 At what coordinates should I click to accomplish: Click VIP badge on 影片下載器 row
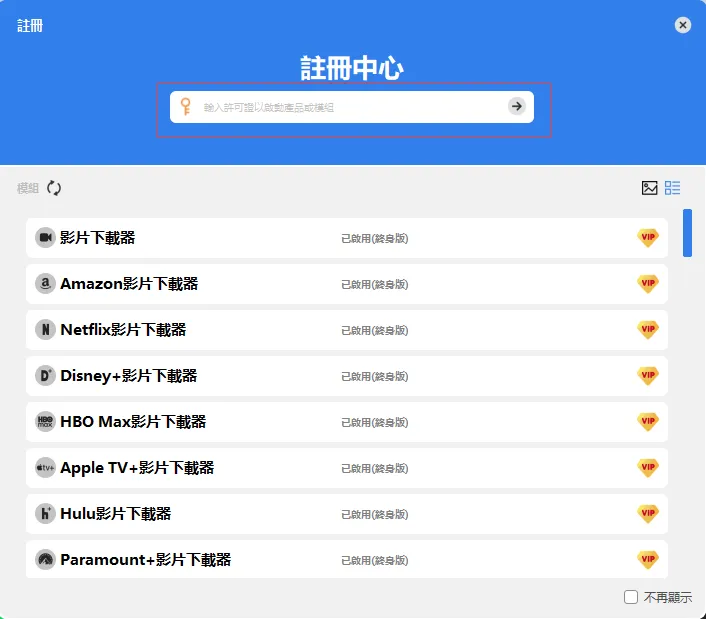pos(648,238)
